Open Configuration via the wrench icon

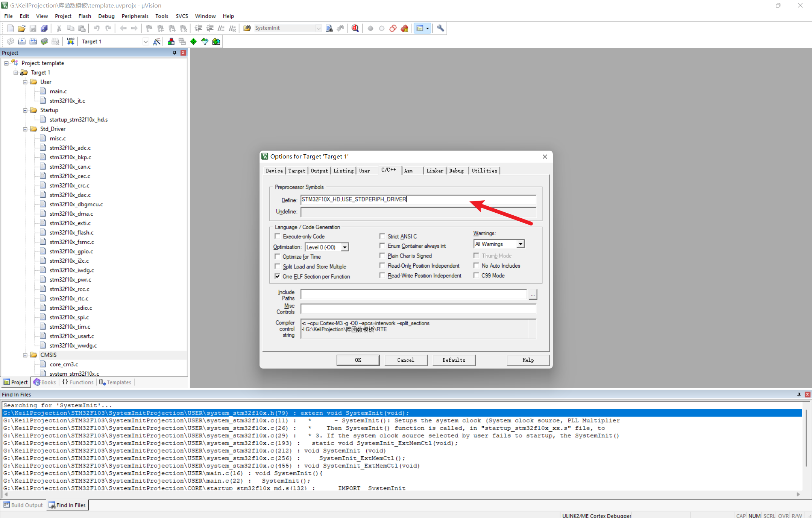(440, 28)
